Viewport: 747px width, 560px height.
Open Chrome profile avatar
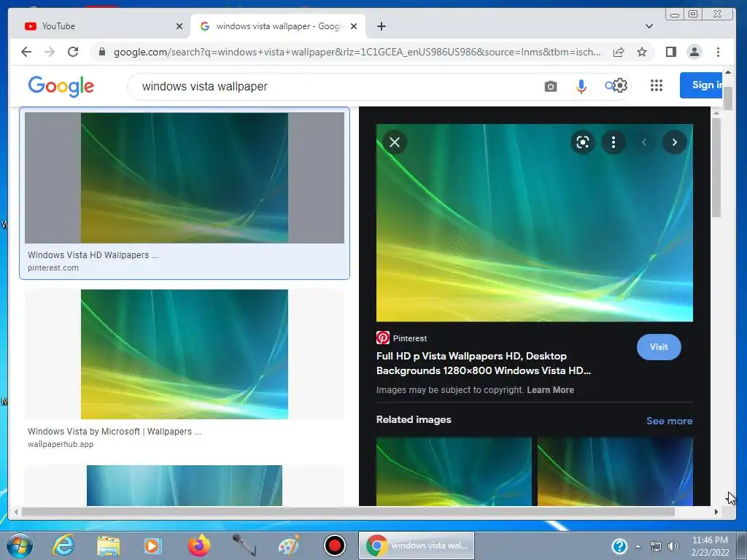[694, 52]
